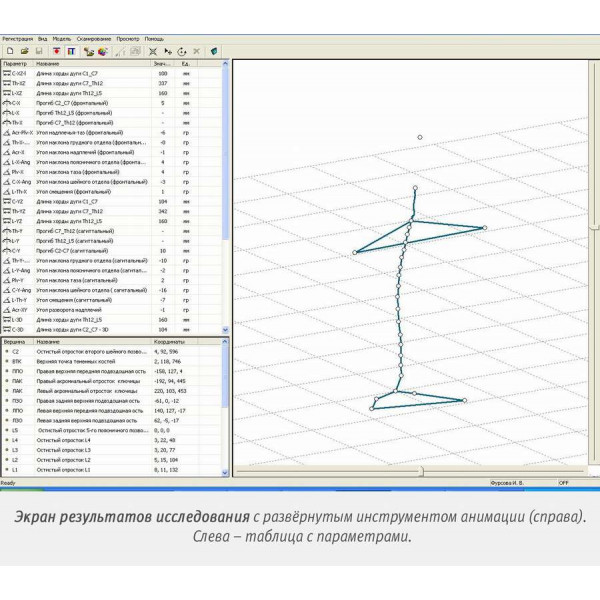600x600 pixels.
Task: Select the crossed-arrows fit view tool
Action: [153, 51]
